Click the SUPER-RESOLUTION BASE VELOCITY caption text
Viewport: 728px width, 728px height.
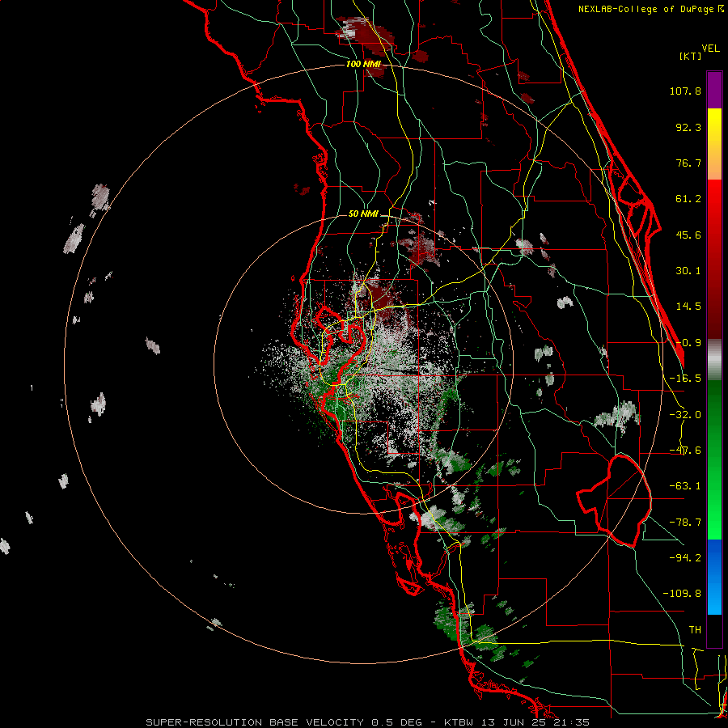click(255, 722)
